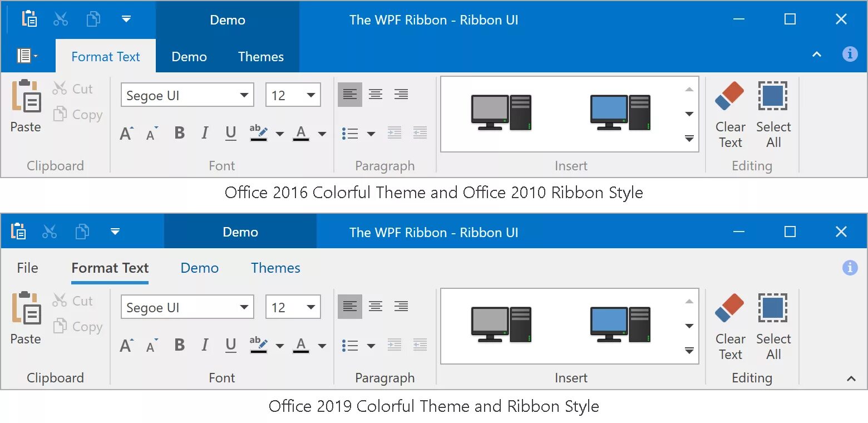Select align center in Office 2016 ribbon
The image size is (868, 423).
click(376, 95)
